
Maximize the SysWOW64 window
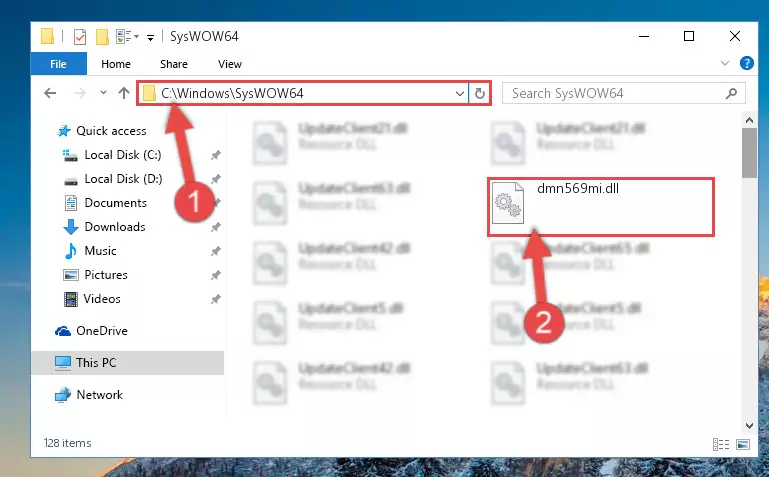[x=689, y=36]
